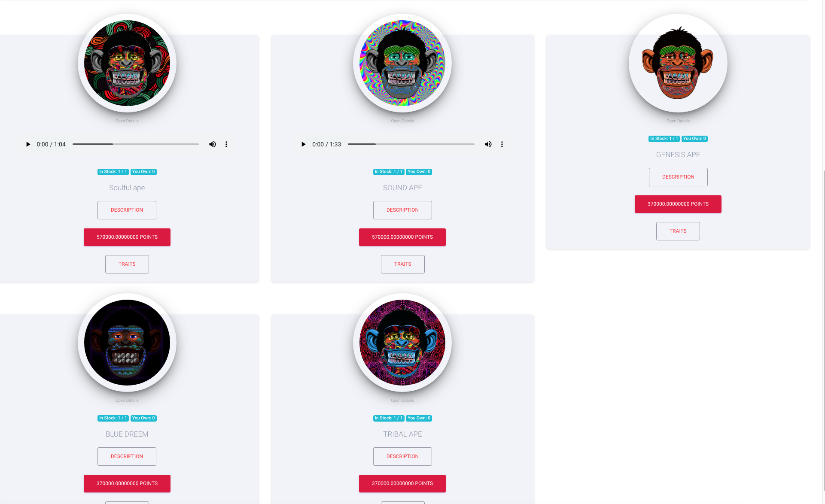
Task: Mute the SOUND APE audio player
Action: pos(488,144)
